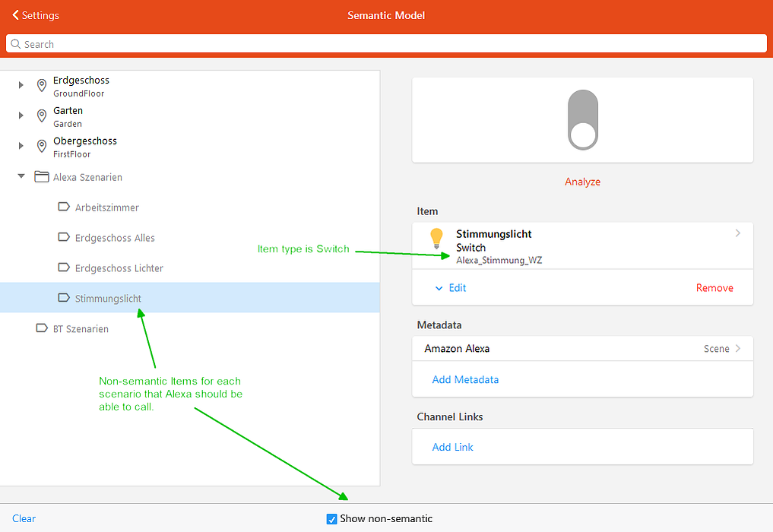Expand the Erdgeschoss location node
Viewport: 773px width, 532px height.
pyautogui.click(x=21, y=85)
